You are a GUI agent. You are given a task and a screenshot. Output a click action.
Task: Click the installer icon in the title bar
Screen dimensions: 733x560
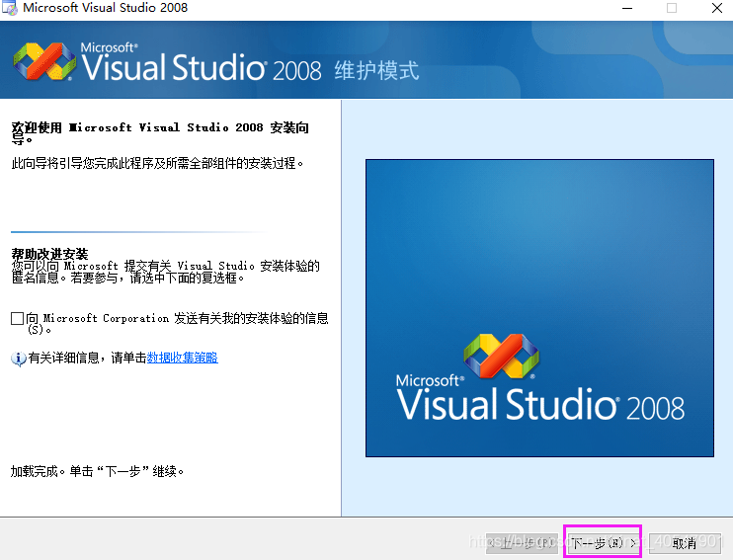[10, 8]
